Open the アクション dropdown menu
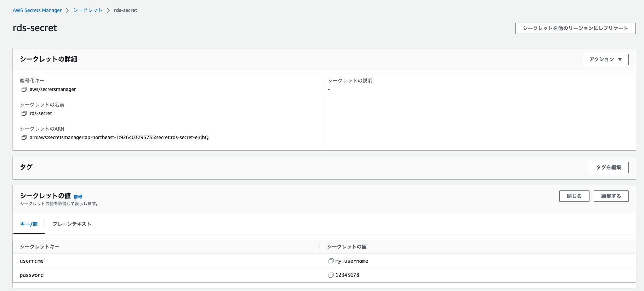 tap(605, 59)
